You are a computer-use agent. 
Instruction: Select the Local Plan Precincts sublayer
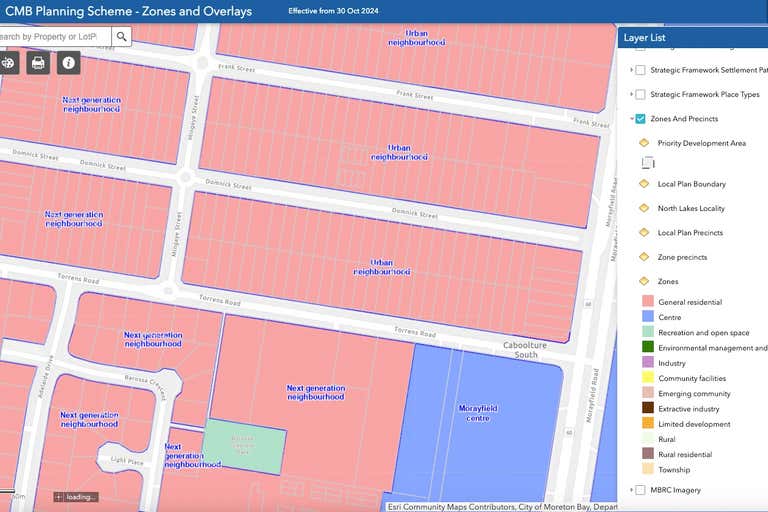pyautogui.click(x=690, y=233)
